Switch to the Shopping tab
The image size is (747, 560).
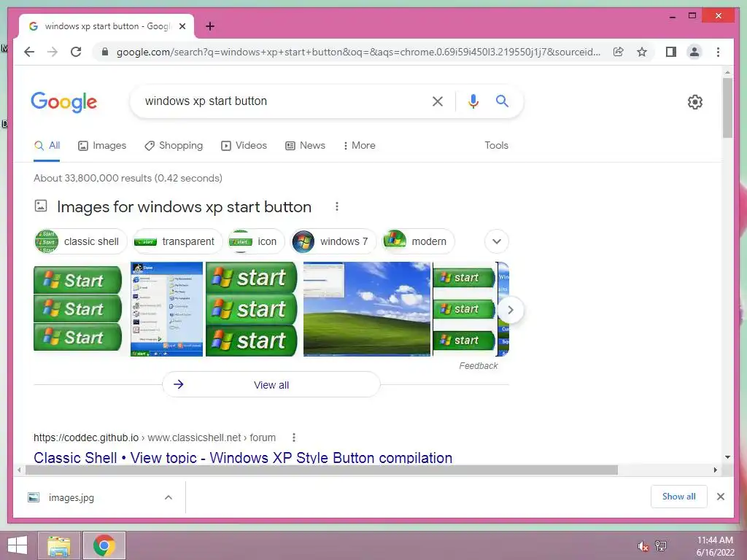pos(174,145)
